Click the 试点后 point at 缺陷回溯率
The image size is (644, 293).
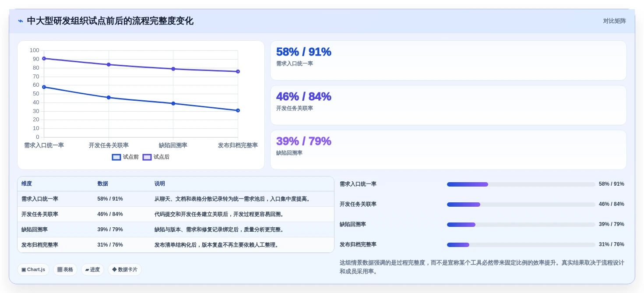coord(173,69)
